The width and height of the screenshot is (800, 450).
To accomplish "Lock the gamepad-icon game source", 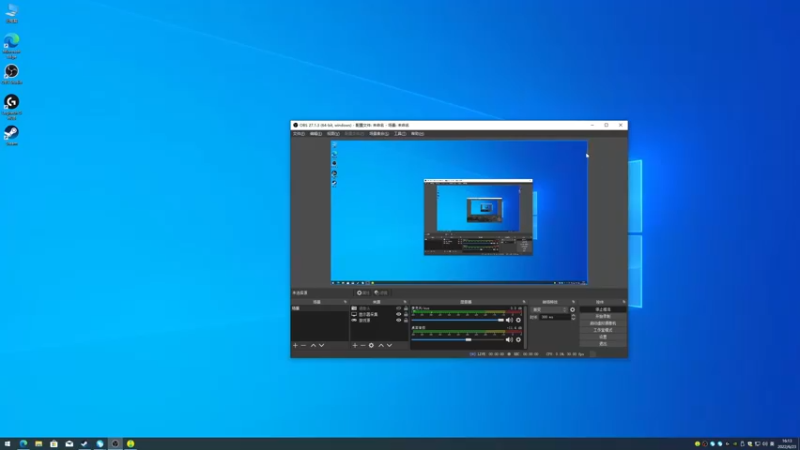I will pos(406,320).
